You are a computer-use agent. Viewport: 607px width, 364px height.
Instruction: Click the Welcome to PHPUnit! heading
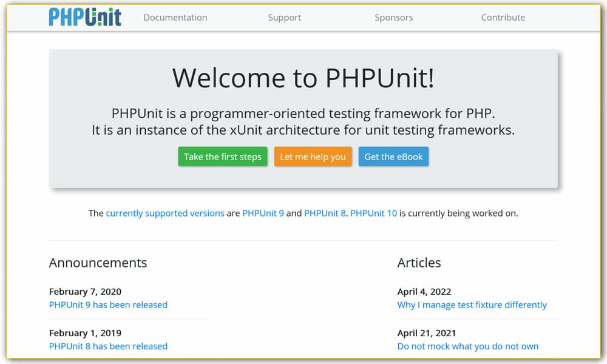tap(303, 78)
